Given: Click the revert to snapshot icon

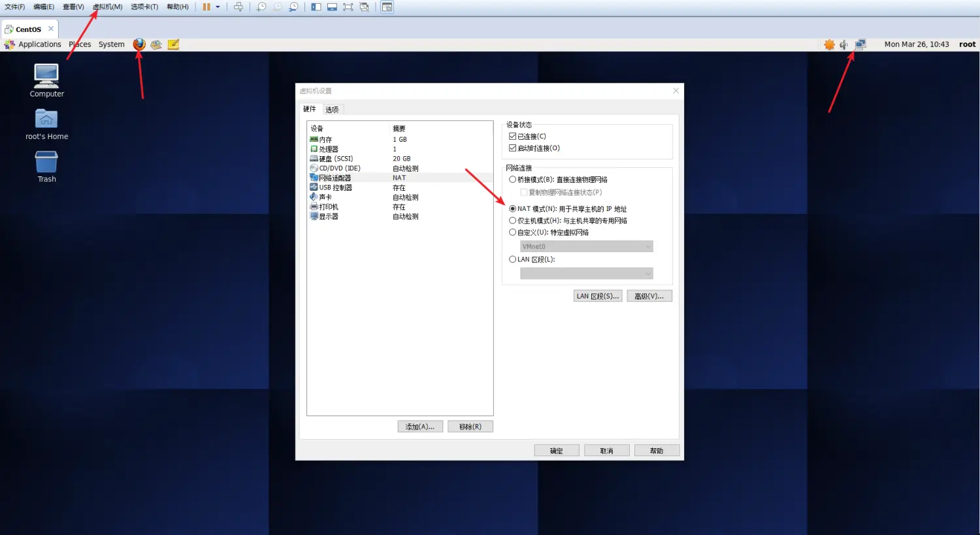Looking at the screenshot, I should click(278, 7).
